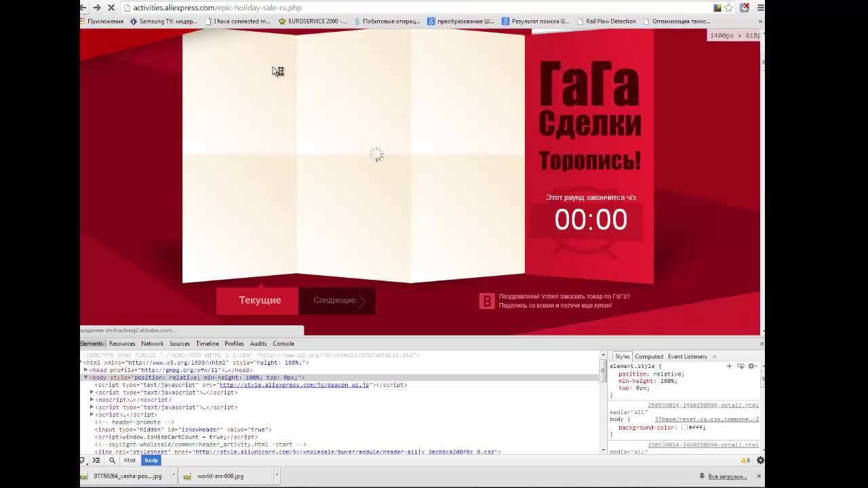Open the Console DevTools tab
Screen dimensions: 868x488
(x=283, y=344)
